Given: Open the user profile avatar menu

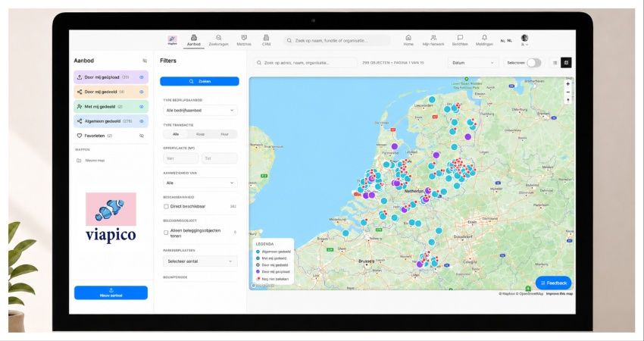Looking at the screenshot, I should click(524, 40).
